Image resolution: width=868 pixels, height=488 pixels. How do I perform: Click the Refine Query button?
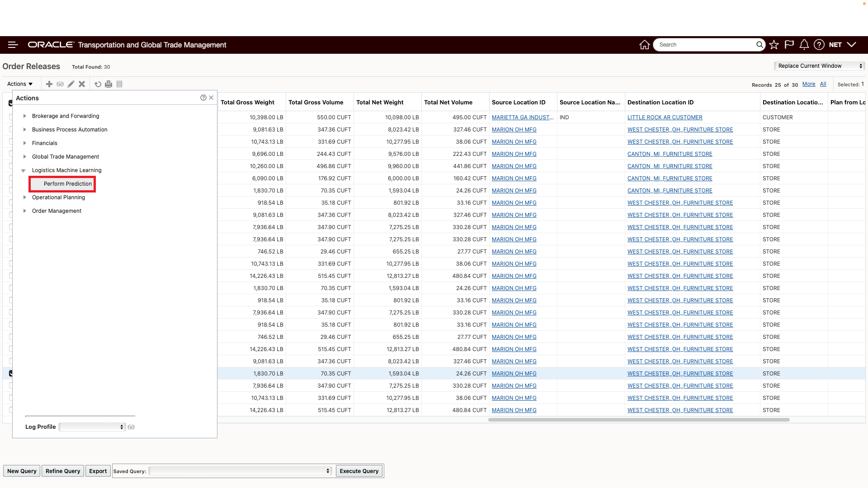[x=63, y=471]
